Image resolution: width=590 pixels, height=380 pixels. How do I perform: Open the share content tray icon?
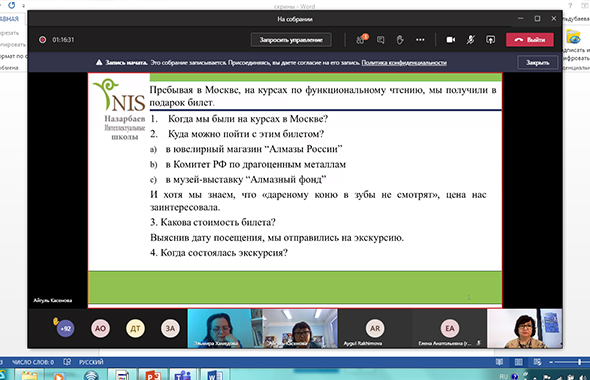coord(490,40)
